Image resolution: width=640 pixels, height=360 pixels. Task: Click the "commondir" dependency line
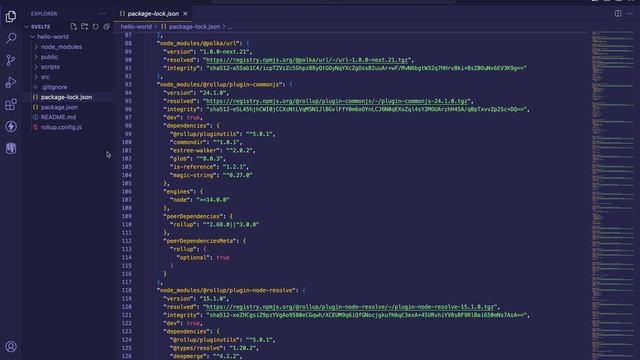(206, 142)
